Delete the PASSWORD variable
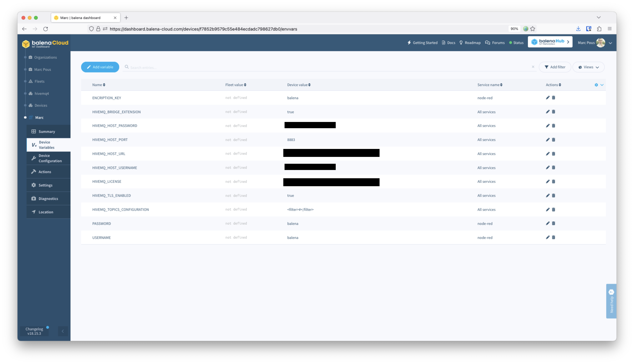 554,223
